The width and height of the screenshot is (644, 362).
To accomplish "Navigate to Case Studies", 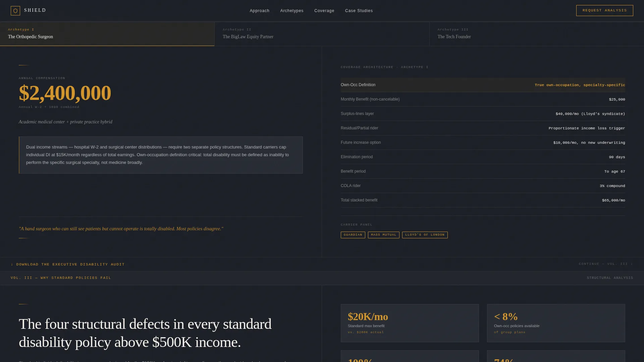I will pyautogui.click(x=359, y=11).
